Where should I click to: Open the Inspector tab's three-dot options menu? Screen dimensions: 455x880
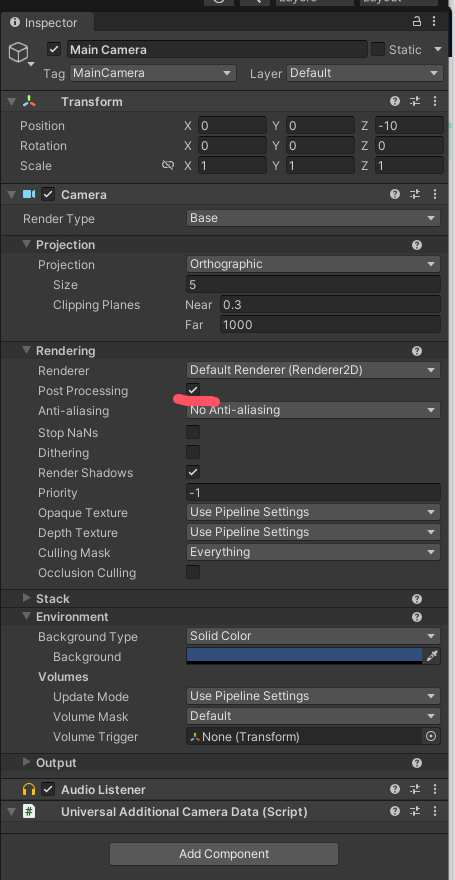434,22
